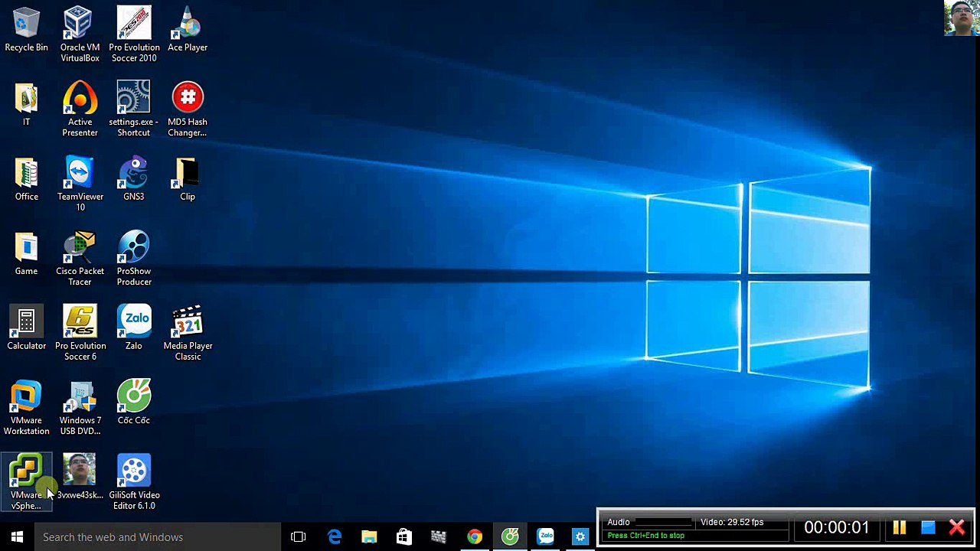Launch Oracle VM VirtualBox shortcut
Screen dimensions: 980x551
click(80, 34)
